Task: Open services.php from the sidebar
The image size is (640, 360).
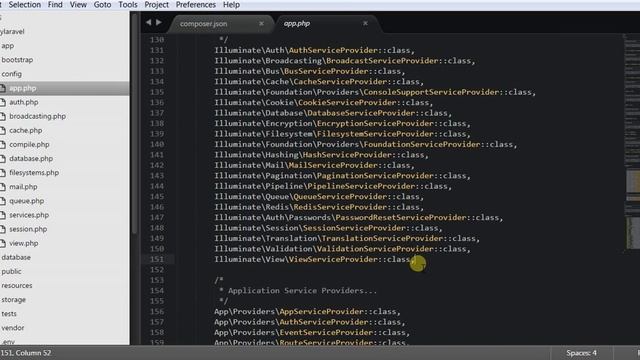Action: click(x=29, y=215)
